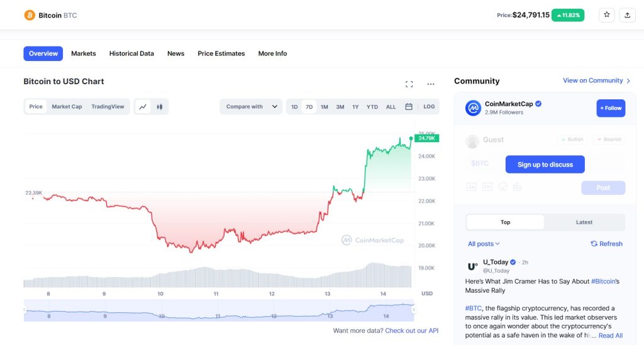The height and width of the screenshot is (345, 644).
Task: Mark sentiment as Bullish
Action: click(572, 140)
